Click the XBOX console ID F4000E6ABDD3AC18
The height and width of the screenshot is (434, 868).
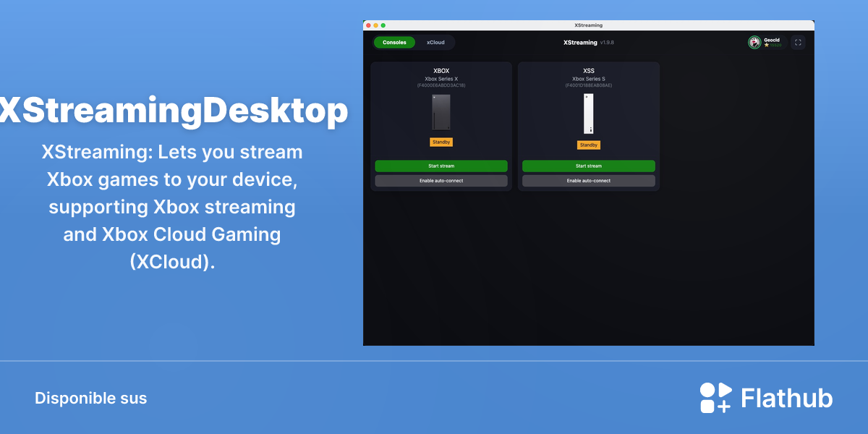coord(441,85)
